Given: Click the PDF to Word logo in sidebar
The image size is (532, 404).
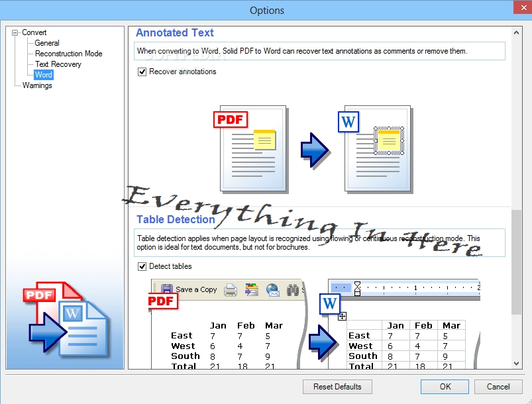Looking at the screenshot, I should pos(67,320).
